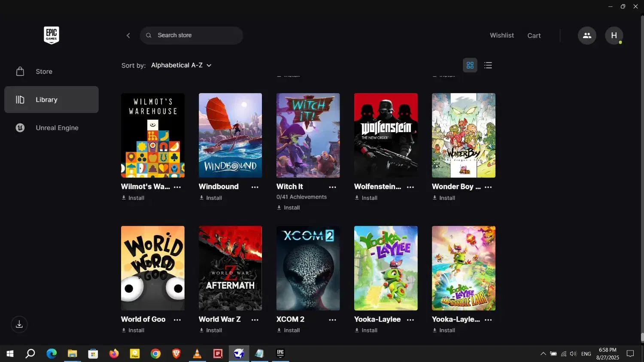This screenshot has height=362, width=644.
Task: Click the Epic Games logo
Action: click(x=51, y=35)
